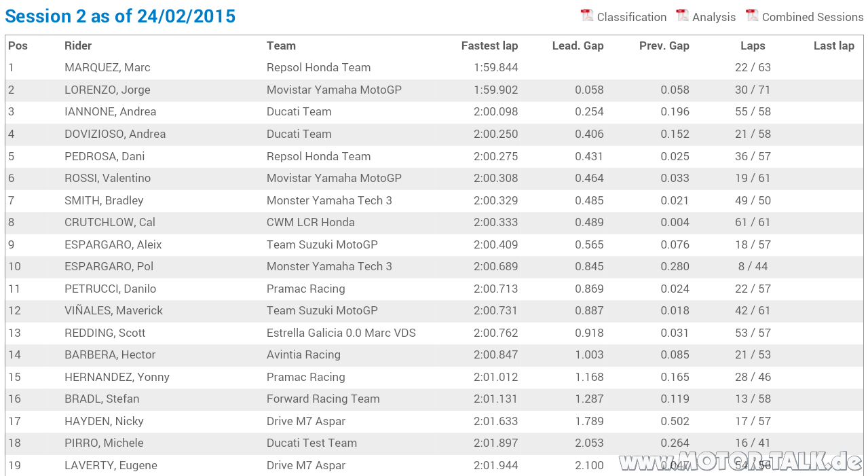868x476 pixels.
Task: Click the Last lap column header
Action: pyautogui.click(x=834, y=45)
